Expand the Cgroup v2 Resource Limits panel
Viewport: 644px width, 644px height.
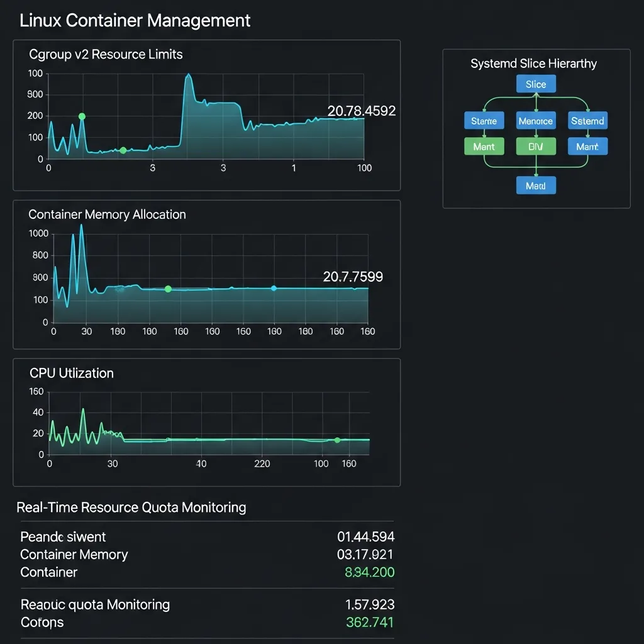105,54
